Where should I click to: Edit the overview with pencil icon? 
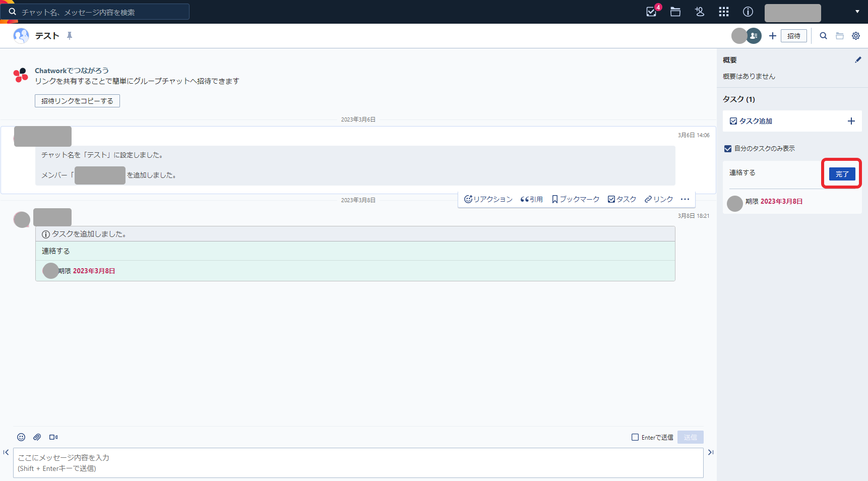(858, 60)
